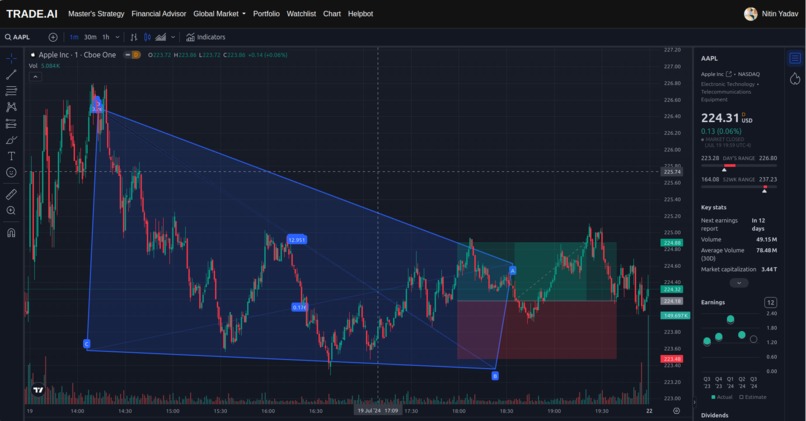
Task: Click the Apple Inc · 1 · Cboe One title
Action: (x=77, y=55)
